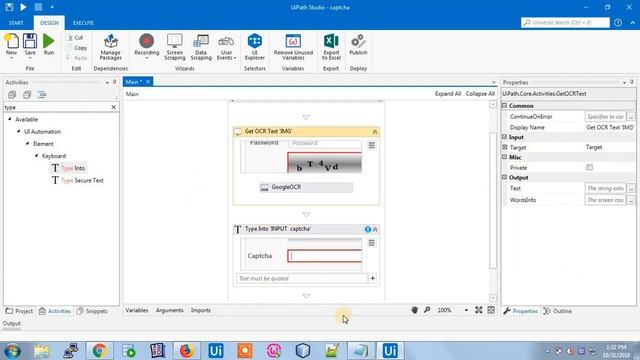Export the workflow to Excel
640x360 pixels.
pos(331,47)
